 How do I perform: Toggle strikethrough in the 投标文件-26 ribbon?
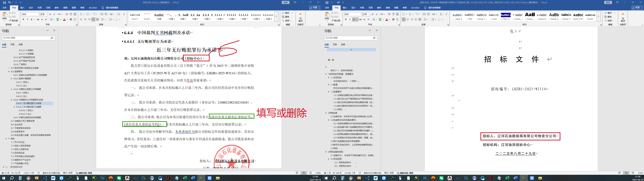pyautogui.click(x=38, y=19)
